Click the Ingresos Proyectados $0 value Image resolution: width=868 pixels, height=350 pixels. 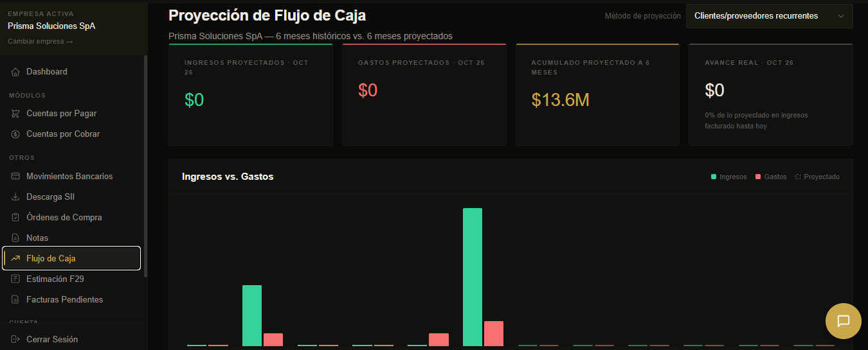[x=194, y=100]
